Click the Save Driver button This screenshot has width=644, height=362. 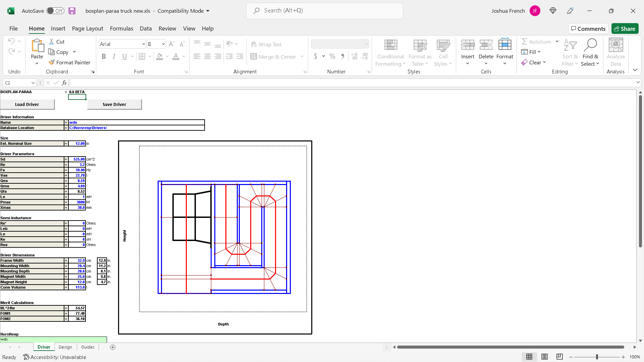point(114,104)
